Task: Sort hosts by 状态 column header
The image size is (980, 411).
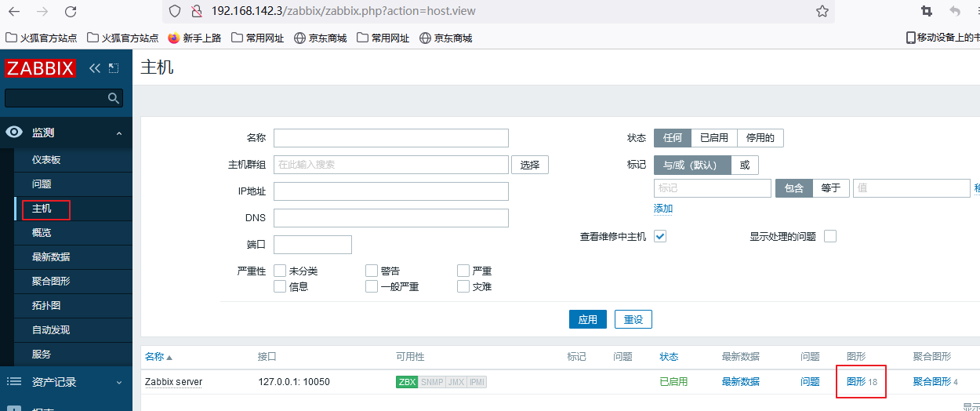Action: coord(669,357)
